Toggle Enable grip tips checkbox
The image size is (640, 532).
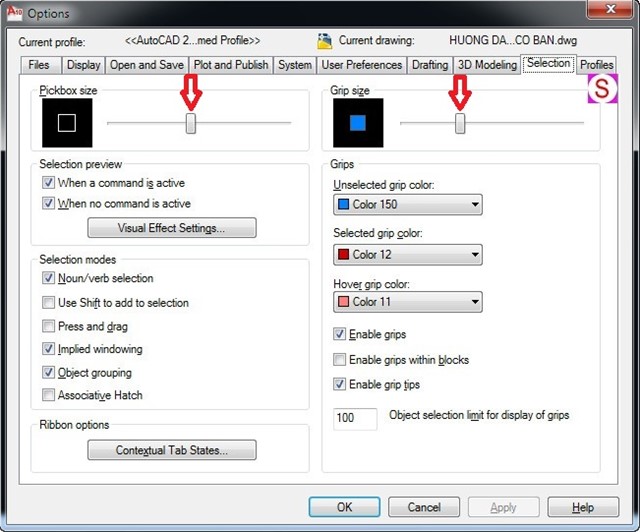339,384
